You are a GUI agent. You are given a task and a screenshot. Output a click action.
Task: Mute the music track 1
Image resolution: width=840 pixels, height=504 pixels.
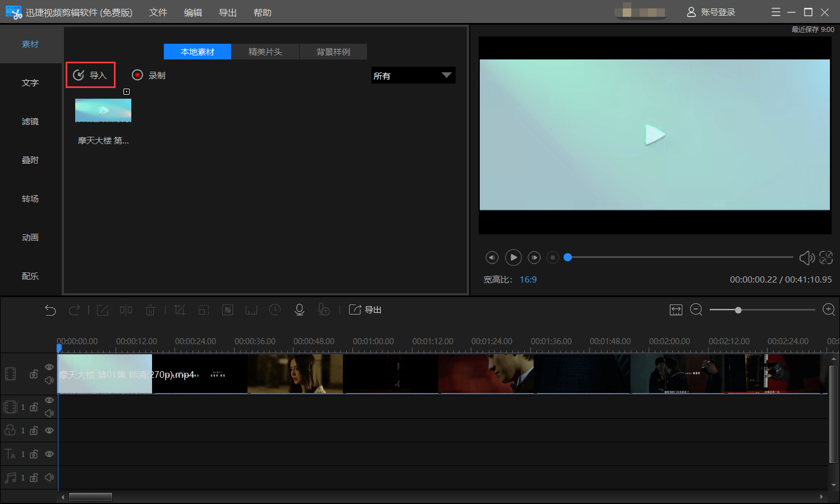point(49,478)
